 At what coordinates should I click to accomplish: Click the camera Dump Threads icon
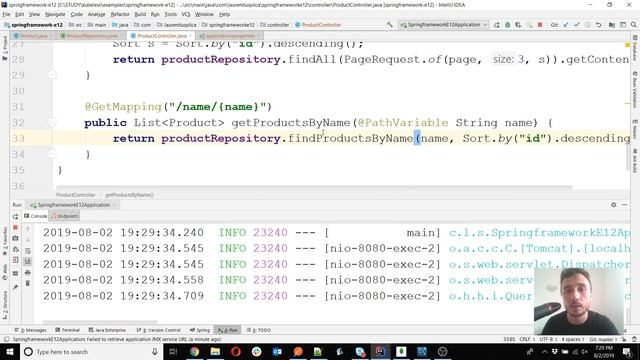coord(16,238)
